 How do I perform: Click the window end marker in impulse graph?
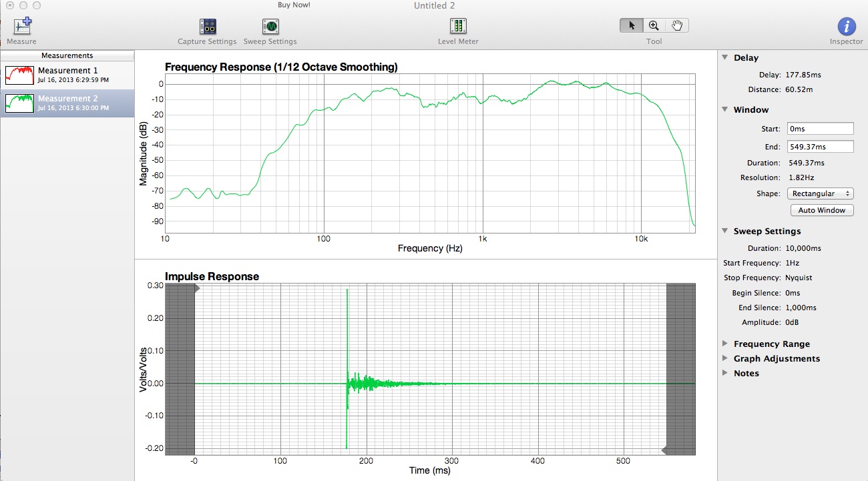point(664,450)
